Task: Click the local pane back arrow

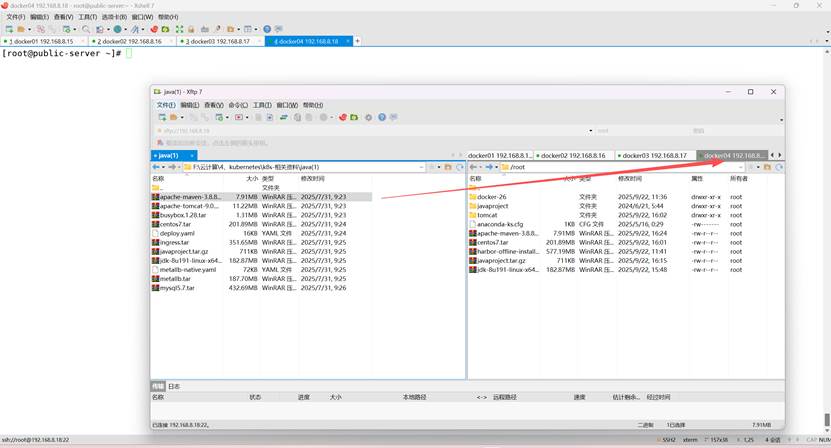Action: [x=156, y=167]
